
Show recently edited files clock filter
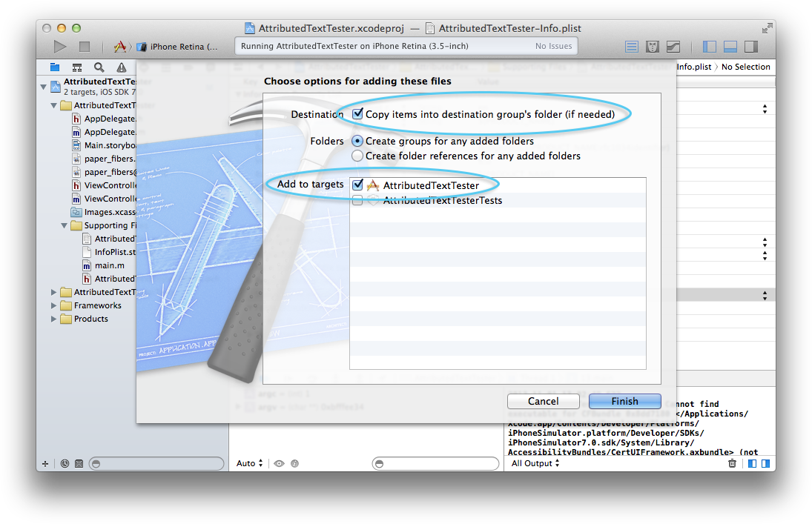pyautogui.click(x=65, y=463)
